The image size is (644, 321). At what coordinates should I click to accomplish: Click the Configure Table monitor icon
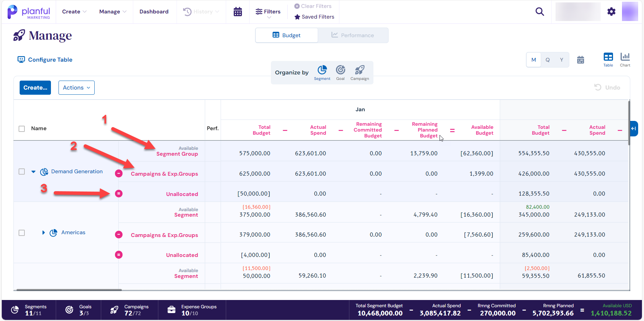click(x=21, y=60)
